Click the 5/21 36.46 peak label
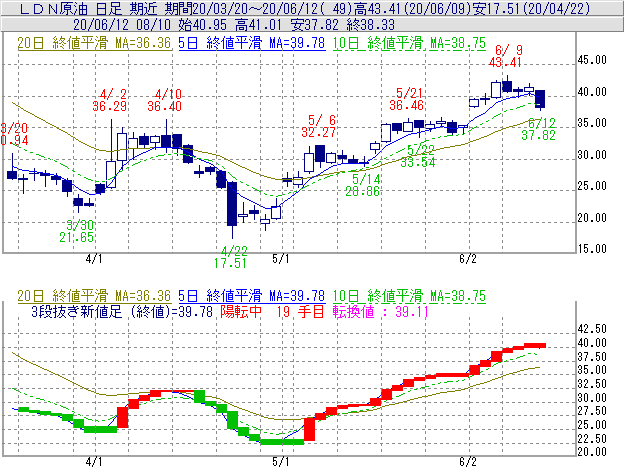The height and width of the screenshot is (474, 624). pyautogui.click(x=407, y=99)
